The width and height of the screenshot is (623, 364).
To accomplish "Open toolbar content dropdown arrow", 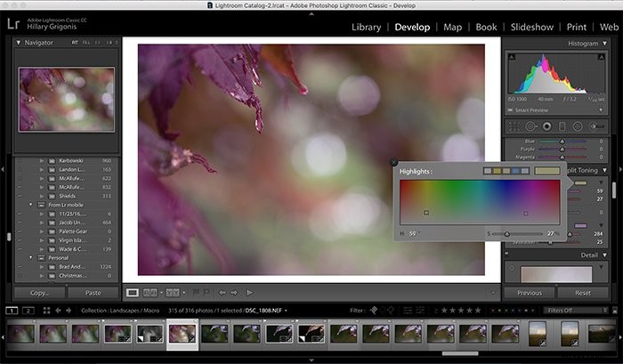I will click(x=493, y=294).
